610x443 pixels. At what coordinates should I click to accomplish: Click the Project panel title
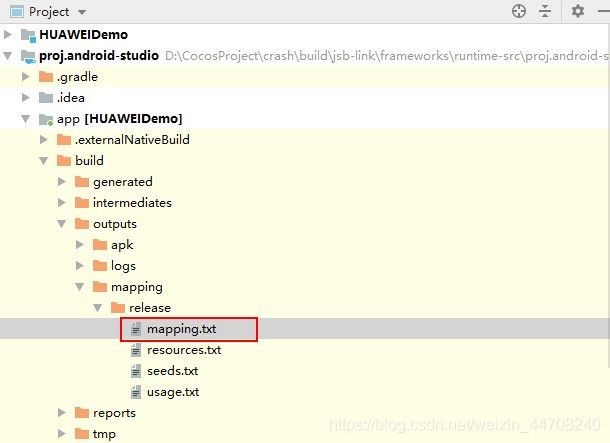click(49, 12)
